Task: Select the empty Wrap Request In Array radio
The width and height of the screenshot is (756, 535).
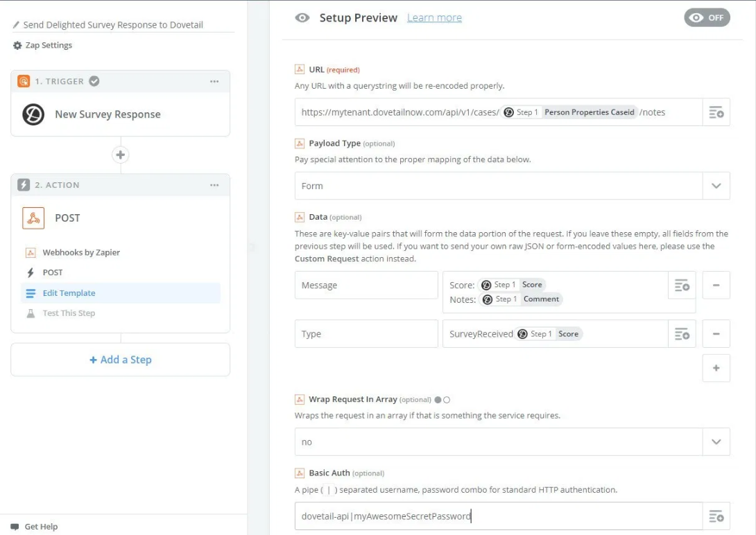Action: [x=447, y=400]
